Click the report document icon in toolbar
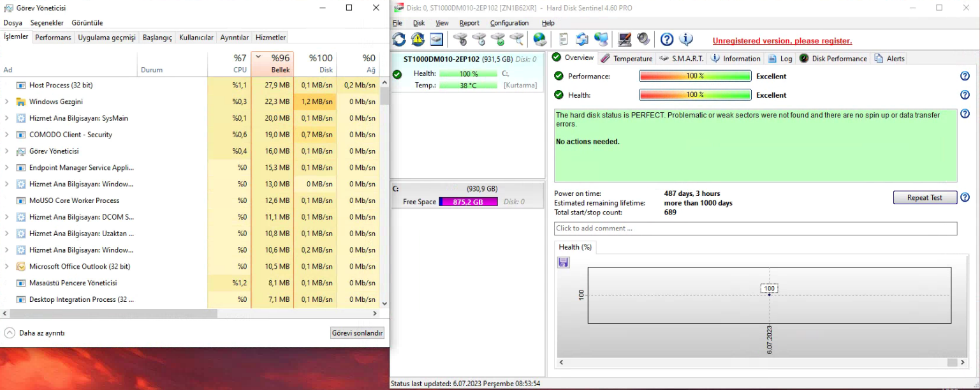This screenshot has height=390, width=980. [x=563, y=40]
